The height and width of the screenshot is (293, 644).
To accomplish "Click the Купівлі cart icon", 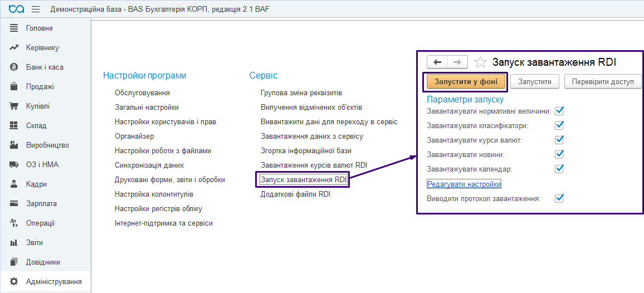I will click(14, 106).
